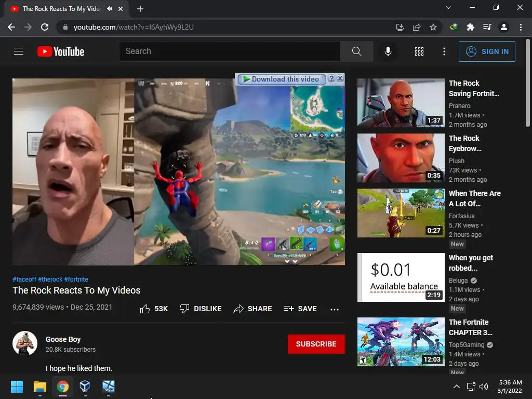Open the volume speaker tray icon
This screenshot has width=532, height=399.
[484, 387]
